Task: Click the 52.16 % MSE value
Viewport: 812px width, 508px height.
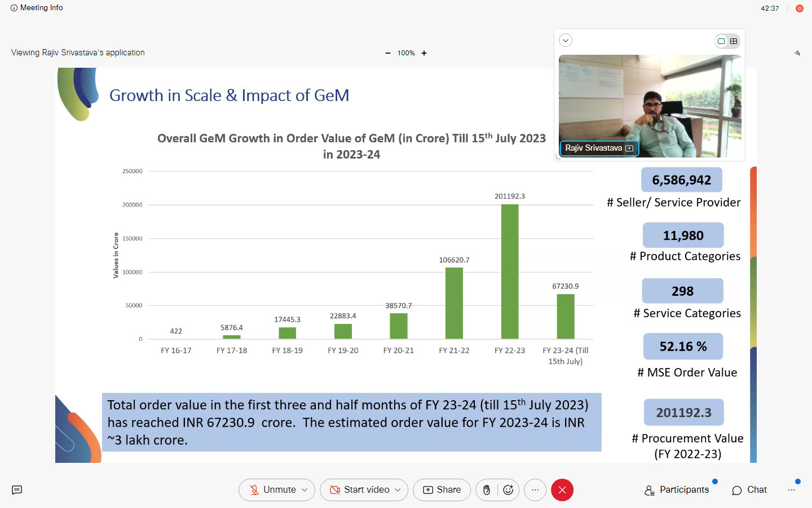Action: [x=683, y=347]
